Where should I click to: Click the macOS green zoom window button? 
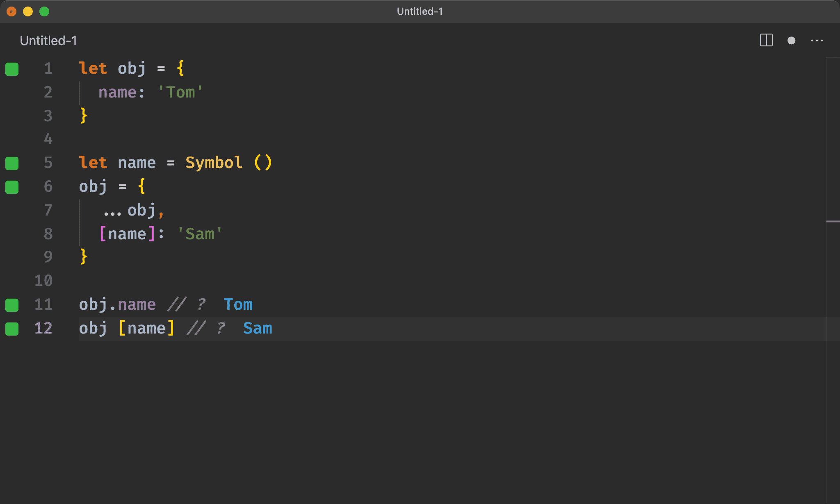(x=44, y=11)
